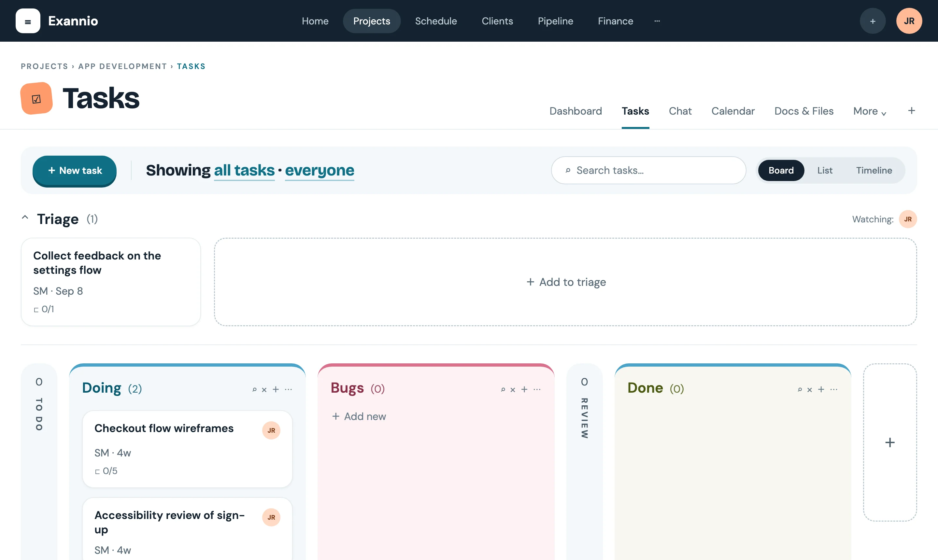
Task: Open the JR user avatar menu
Action: pyautogui.click(x=909, y=21)
